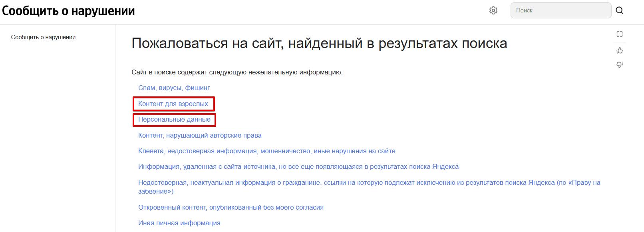Open Недостоверная, неактуальная информация о гражданине link
The image size is (644, 232).
click(x=369, y=187)
